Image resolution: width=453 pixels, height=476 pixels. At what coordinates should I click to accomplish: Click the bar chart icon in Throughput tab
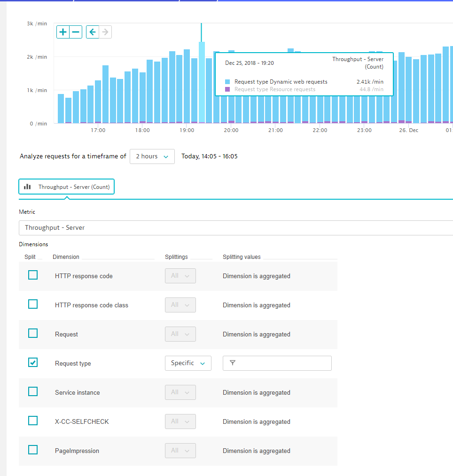[28, 187]
